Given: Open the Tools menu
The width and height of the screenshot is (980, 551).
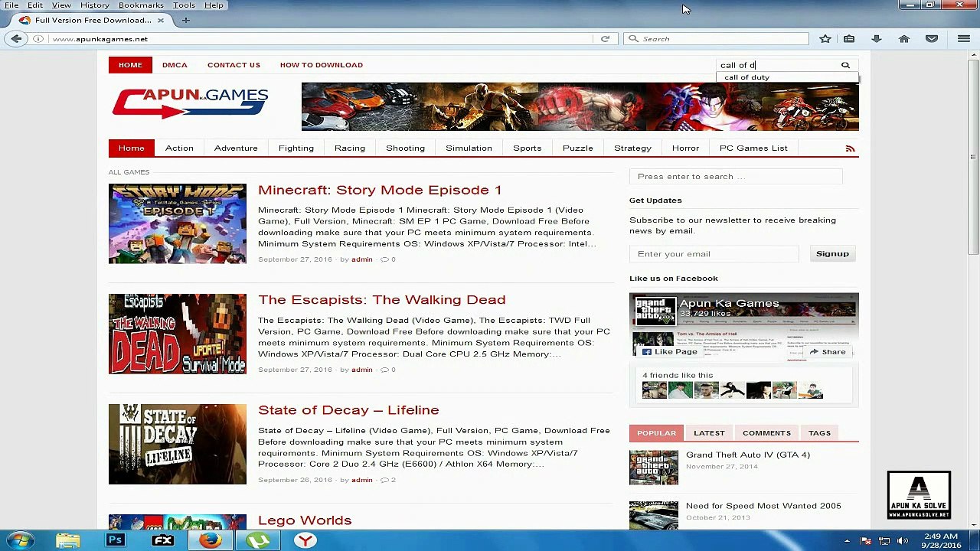Looking at the screenshot, I should (x=184, y=5).
